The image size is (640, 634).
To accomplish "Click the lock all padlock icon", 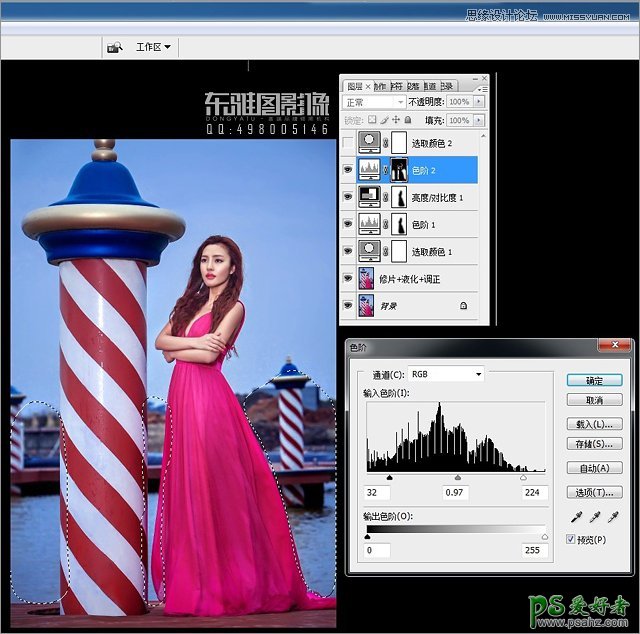I will pyautogui.click(x=408, y=120).
